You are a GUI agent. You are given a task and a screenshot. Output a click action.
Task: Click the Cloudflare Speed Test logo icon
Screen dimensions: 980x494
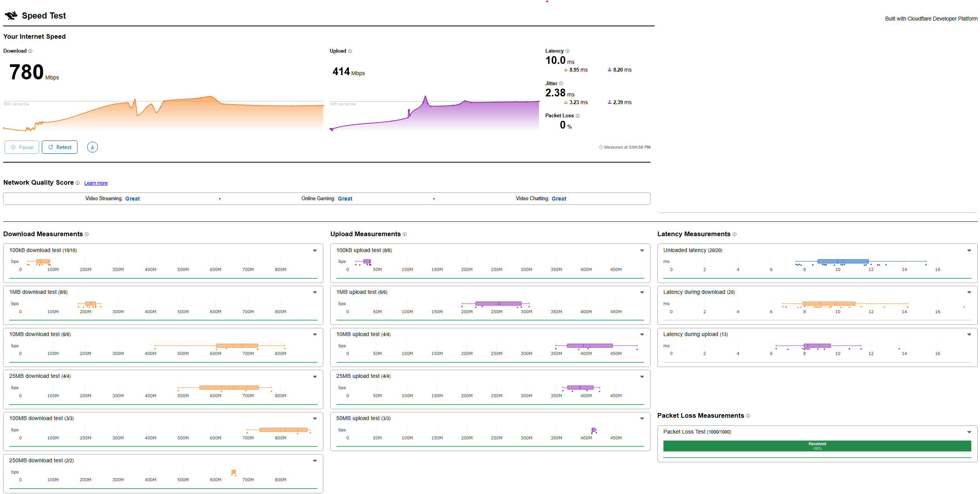pos(11,15)
